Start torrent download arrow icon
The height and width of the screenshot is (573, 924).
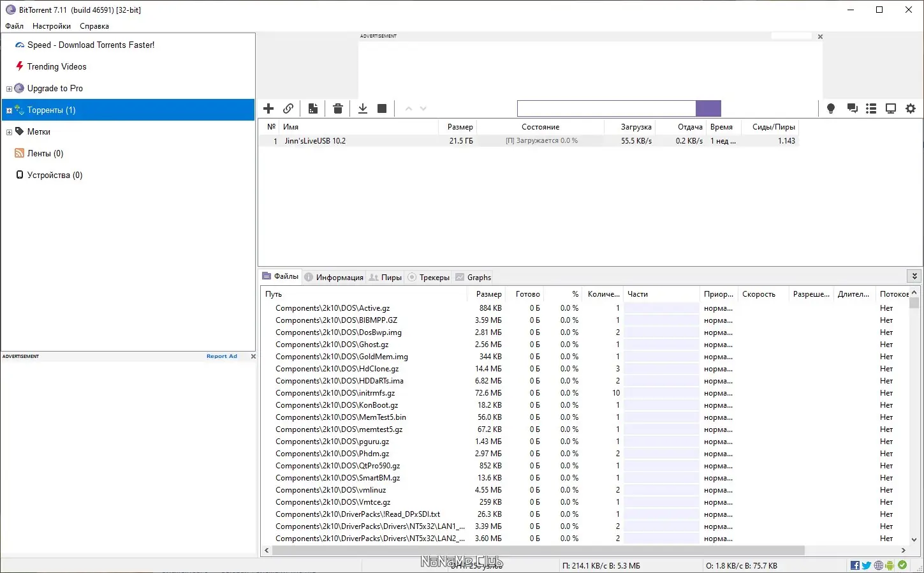363,108
